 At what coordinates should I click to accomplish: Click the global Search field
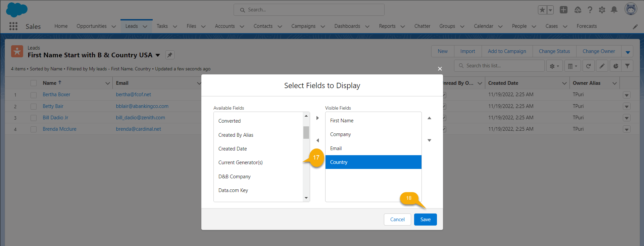point(309,10)
